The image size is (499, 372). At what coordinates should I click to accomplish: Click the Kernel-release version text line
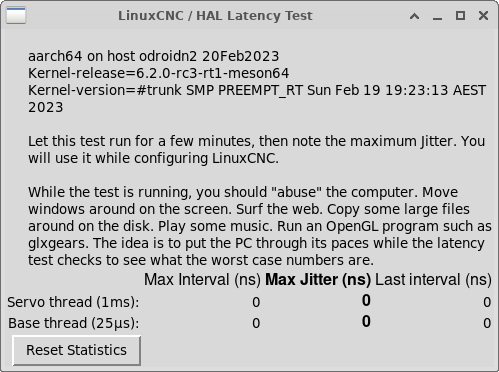tap(159, 73)
